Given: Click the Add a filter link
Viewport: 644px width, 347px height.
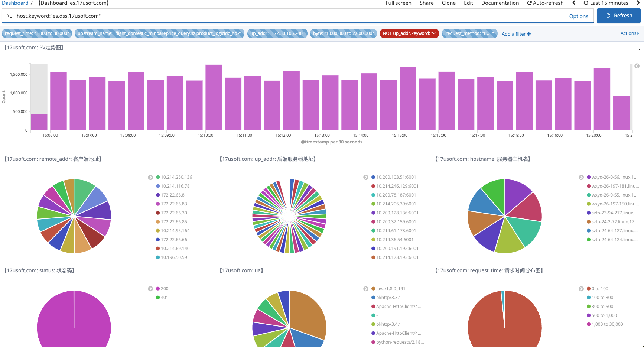Looking at the screenshot, I should (516, 34).
